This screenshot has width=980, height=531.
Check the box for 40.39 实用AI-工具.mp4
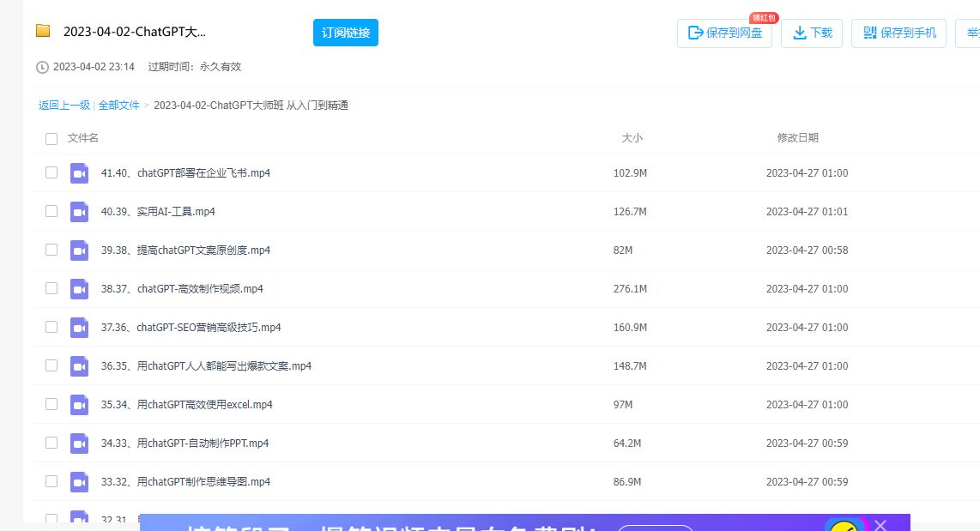point(51,211)
